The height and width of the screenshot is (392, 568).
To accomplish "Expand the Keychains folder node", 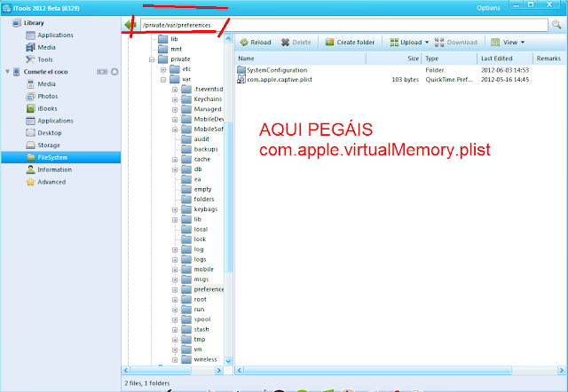I will (x=175, y=99).
